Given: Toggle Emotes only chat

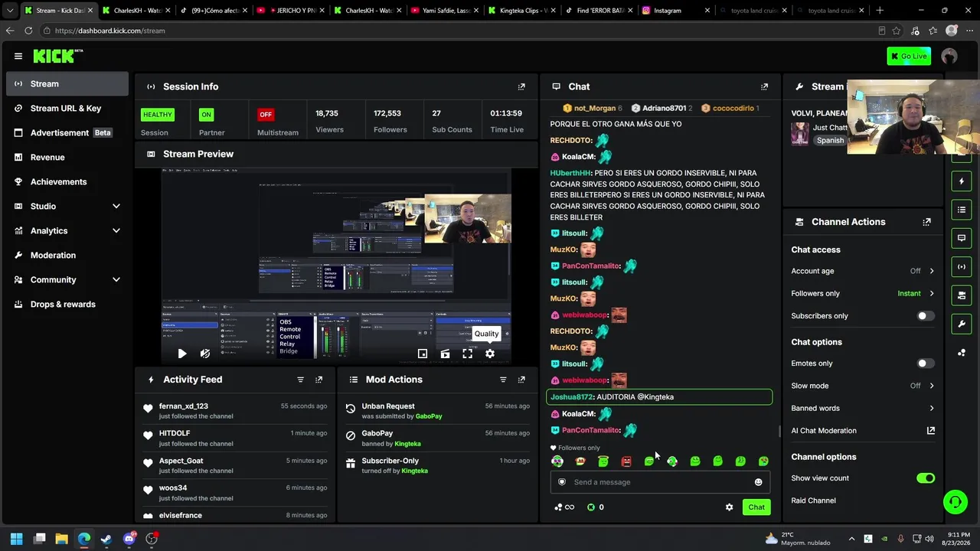Looking at the screenshot, I should point(926,364).
